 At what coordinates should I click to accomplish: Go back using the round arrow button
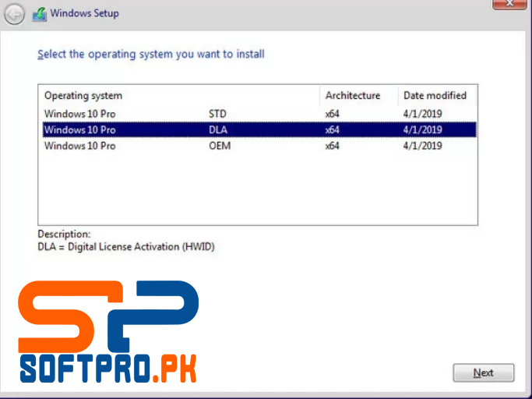14,14
